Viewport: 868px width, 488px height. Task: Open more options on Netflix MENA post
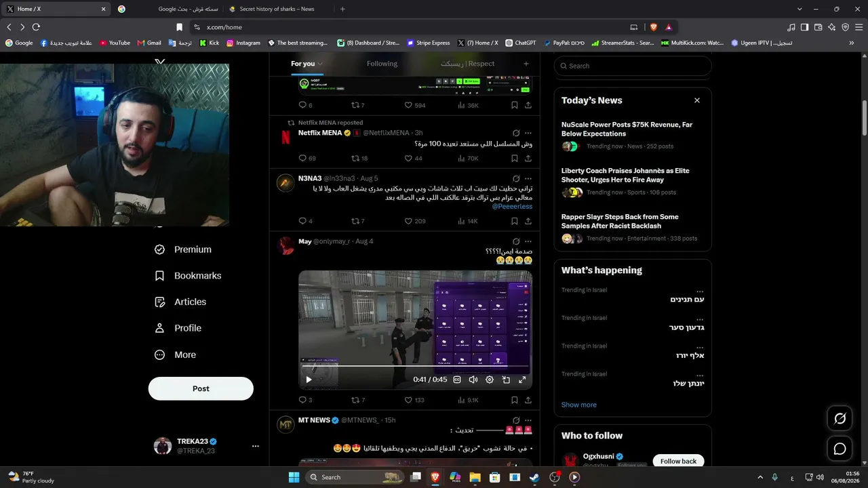coord(528,133)
